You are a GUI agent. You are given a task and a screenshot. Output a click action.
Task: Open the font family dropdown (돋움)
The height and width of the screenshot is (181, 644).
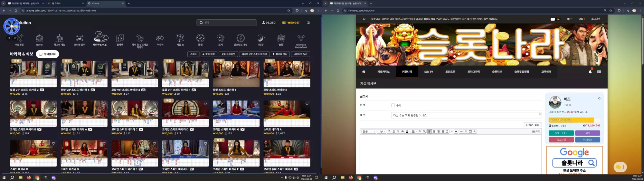[369, 131]
